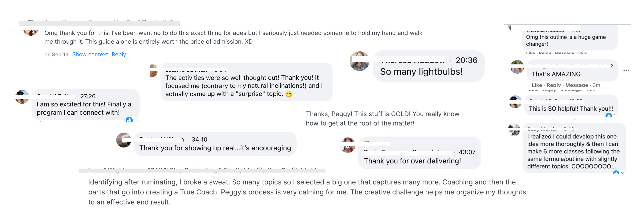Click the like reaction on 'This is SO helpful'

(608, 115)
